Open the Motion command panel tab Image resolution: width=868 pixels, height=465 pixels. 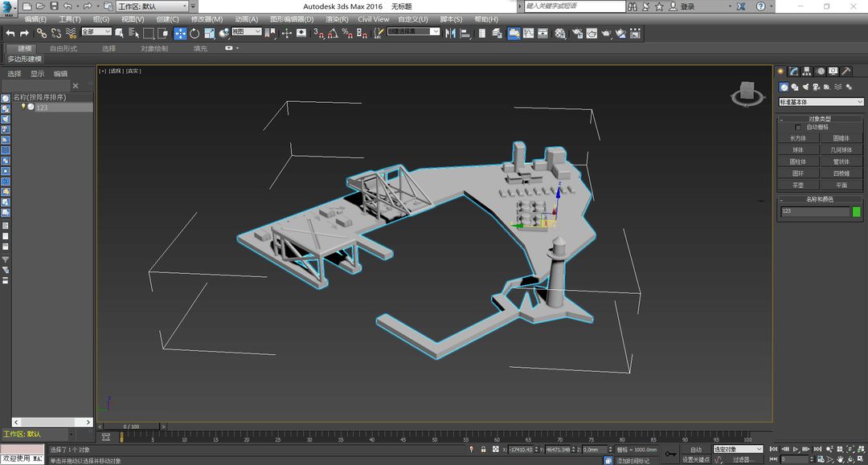click(x=820, y=71)
